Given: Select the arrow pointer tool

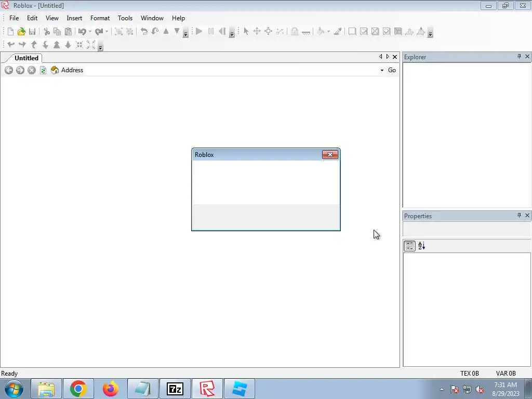Looking at the screenshot, I should 246,32.
